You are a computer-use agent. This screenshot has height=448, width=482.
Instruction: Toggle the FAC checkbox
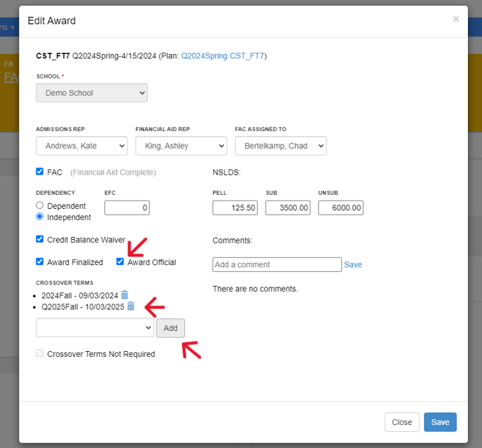pos(40,172)
